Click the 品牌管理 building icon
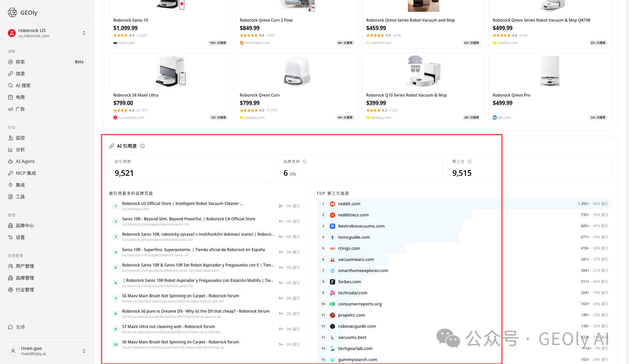 [10, 278]
